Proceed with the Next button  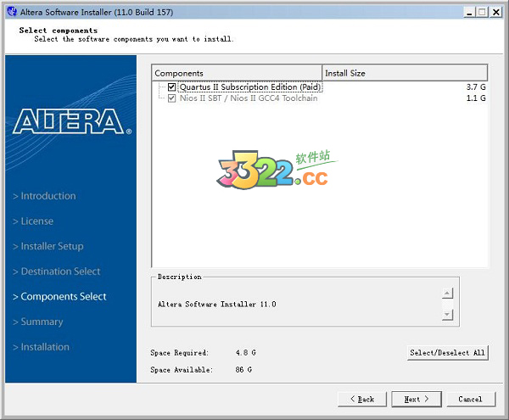417,400
